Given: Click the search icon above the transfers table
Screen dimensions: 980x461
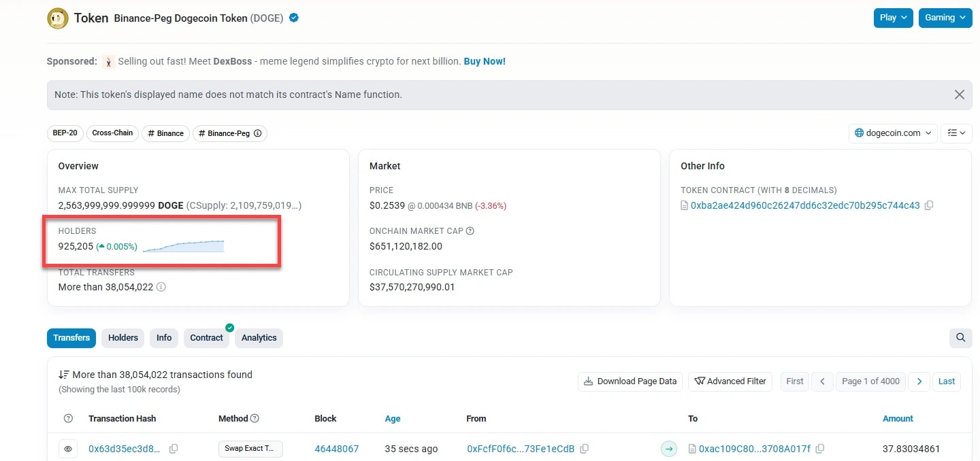Looking at the screenshot, I should [960, 337].
